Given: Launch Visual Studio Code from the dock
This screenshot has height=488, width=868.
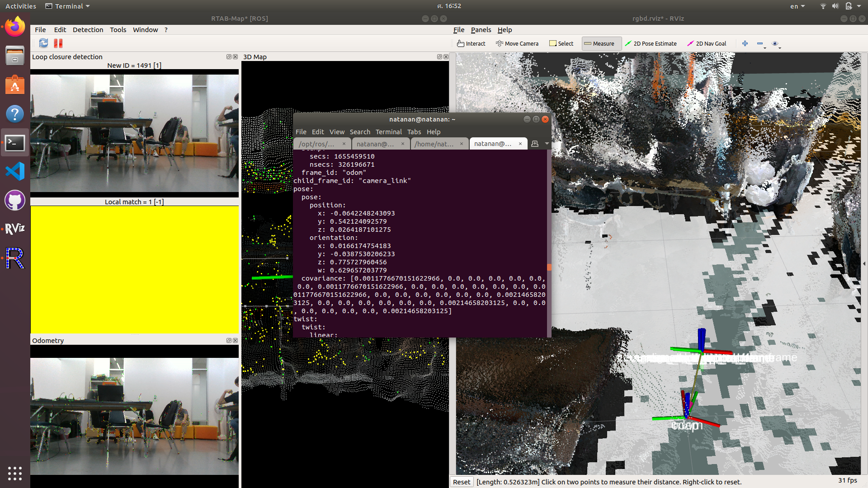Looking at the screenshot, I should pos(15,171).
